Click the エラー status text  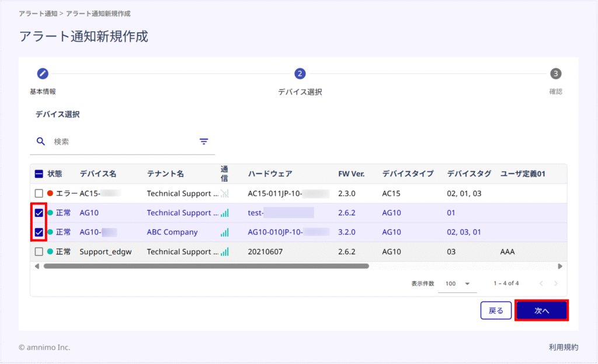(x=67, y=194)
